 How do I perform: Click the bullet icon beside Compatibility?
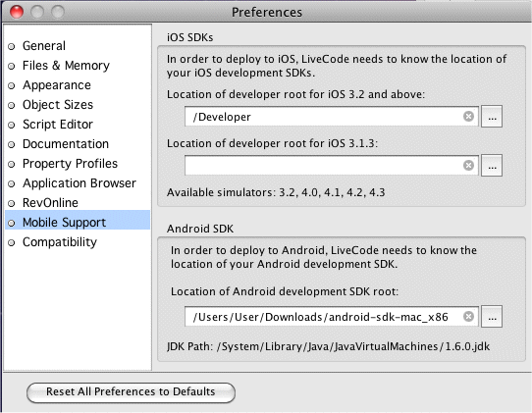coord(12,242)
